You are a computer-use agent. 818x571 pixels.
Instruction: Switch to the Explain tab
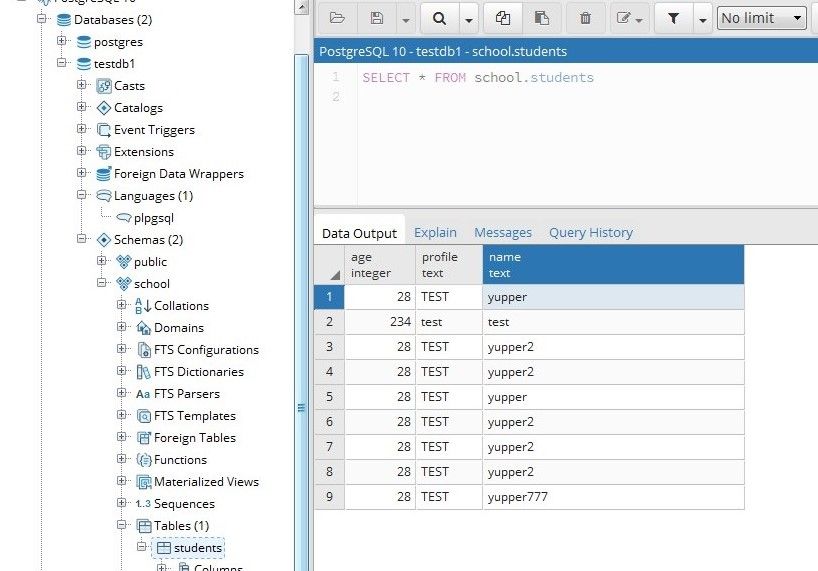pyautogui.click(x=435, y=233)
